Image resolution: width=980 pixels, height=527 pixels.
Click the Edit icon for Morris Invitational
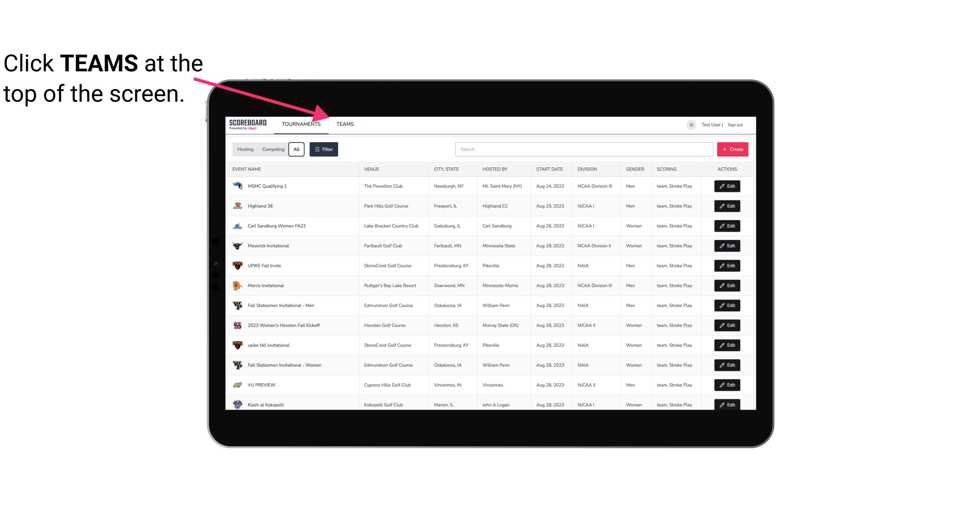click(728, 286)
